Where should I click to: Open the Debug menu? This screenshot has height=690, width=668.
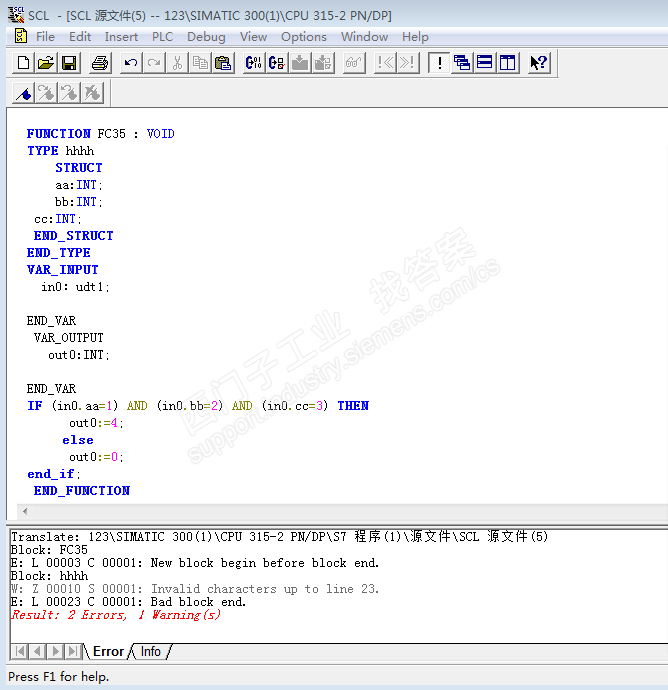206,37
